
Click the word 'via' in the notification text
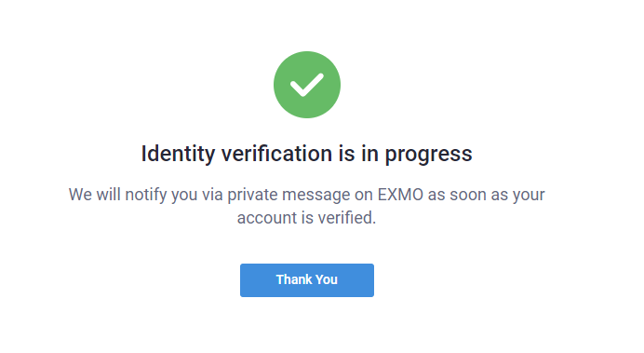212,195
